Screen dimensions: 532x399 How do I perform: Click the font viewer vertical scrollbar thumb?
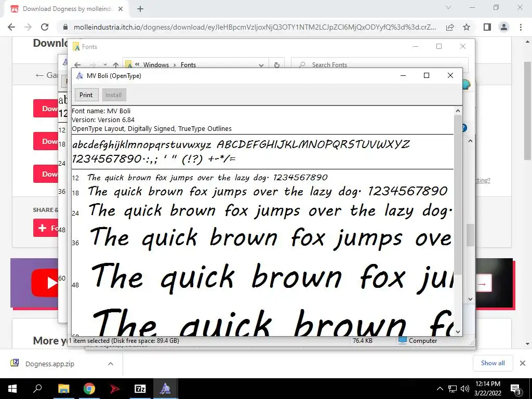(x=458, y=194)
